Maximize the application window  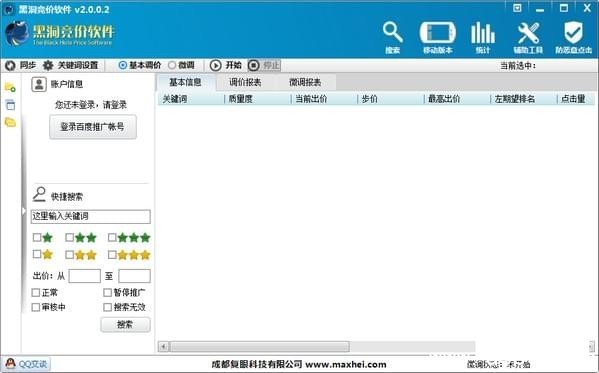point(564,8)
